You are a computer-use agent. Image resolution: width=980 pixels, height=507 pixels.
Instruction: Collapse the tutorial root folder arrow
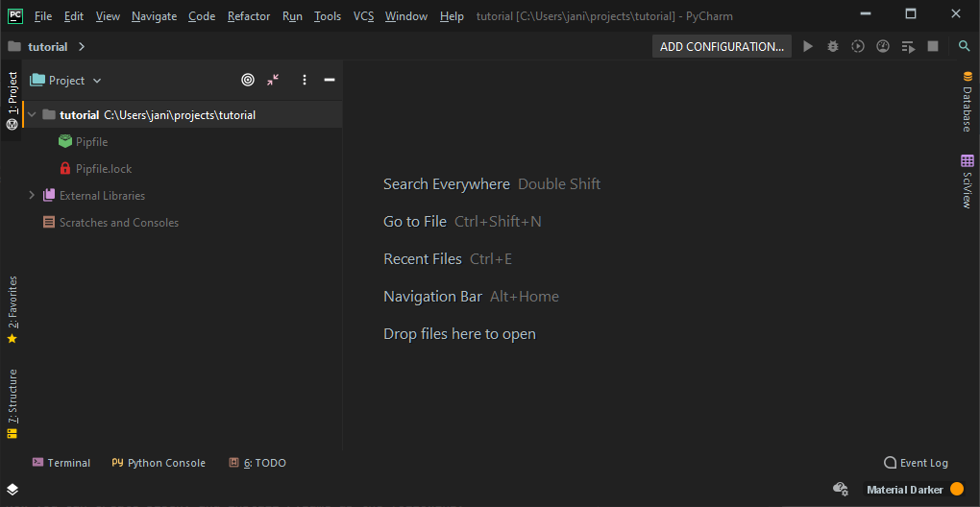[32, 115]
